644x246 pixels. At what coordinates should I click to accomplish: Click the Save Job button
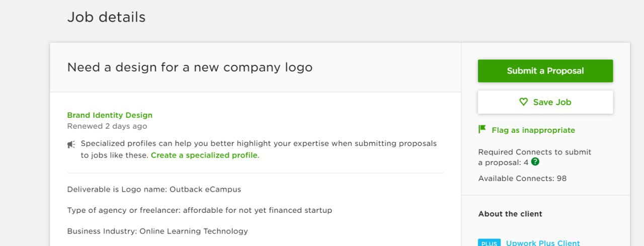545,102
